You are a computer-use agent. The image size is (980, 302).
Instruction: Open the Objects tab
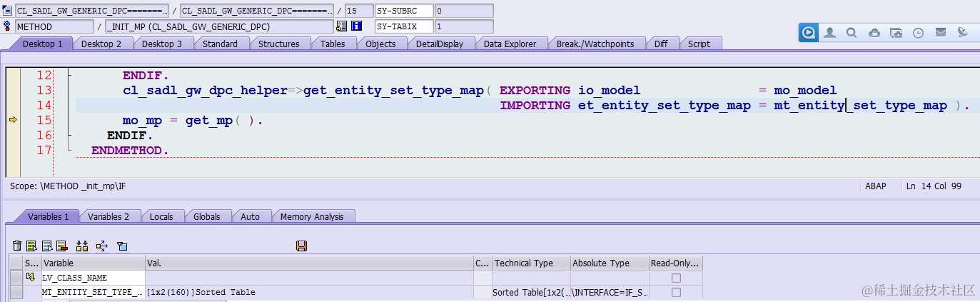(x=380, y=44)
